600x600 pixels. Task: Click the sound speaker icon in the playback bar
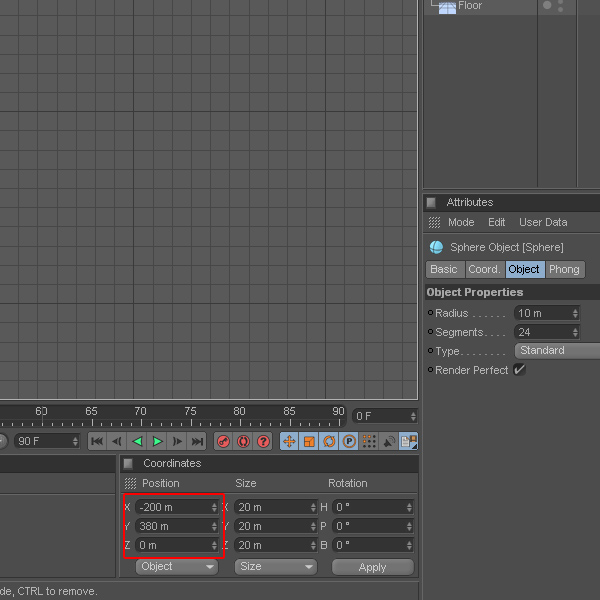tap(389, 441)
